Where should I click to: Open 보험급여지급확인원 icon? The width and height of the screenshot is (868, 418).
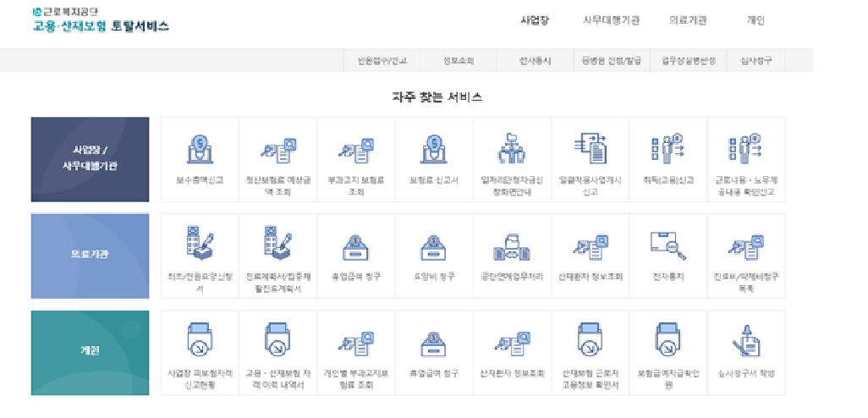tap(668, 340)
